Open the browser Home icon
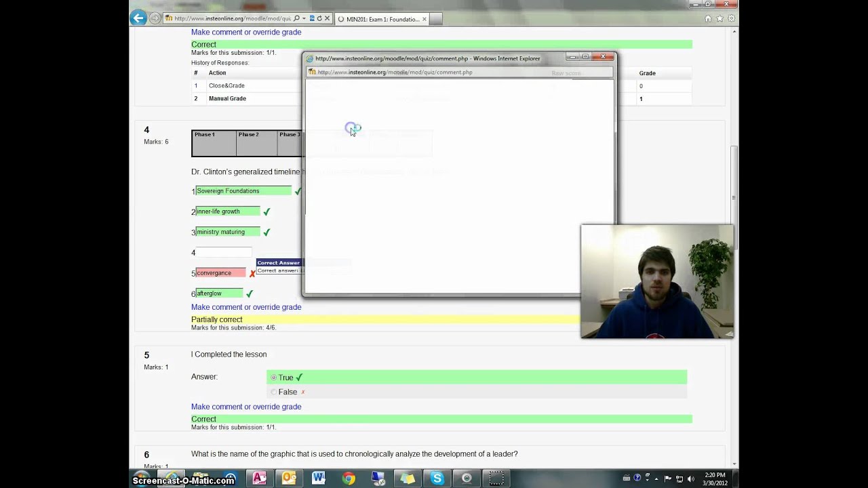 point(708,18)
